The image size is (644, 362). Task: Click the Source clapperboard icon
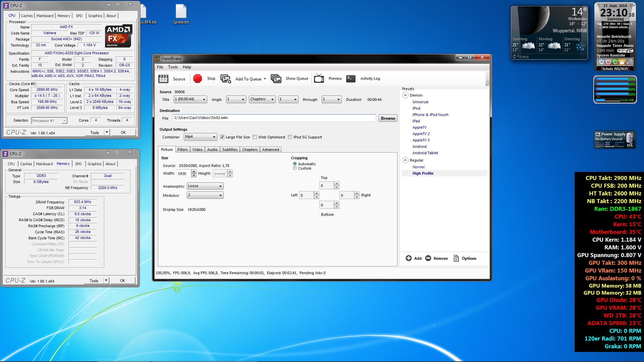point(163,79)
